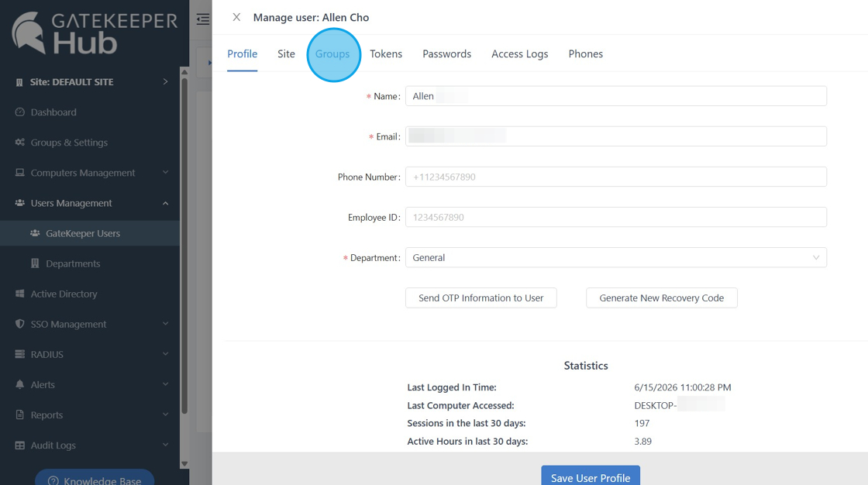The height and width of the screenshot is (485, 868).
Task: Open the Access Logs tab
Action: [x=520, y=53]
